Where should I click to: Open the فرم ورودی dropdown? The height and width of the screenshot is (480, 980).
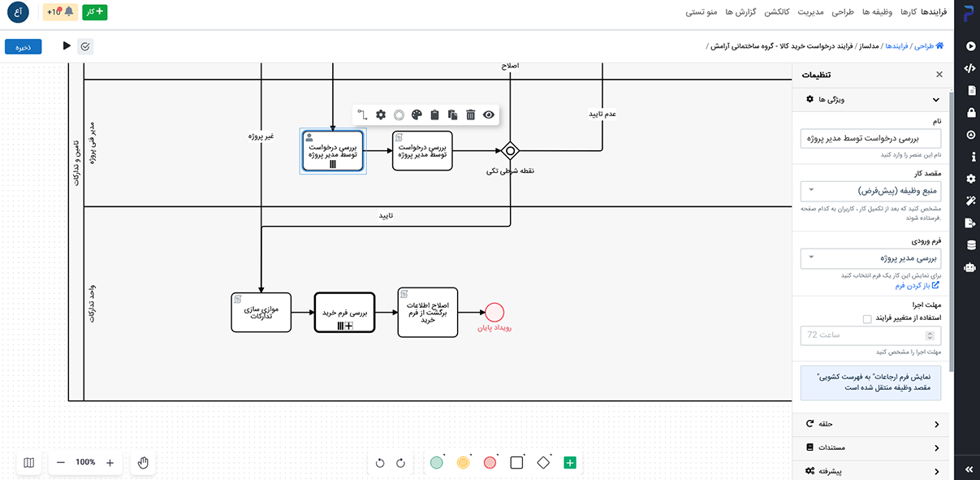coord(870,258)
